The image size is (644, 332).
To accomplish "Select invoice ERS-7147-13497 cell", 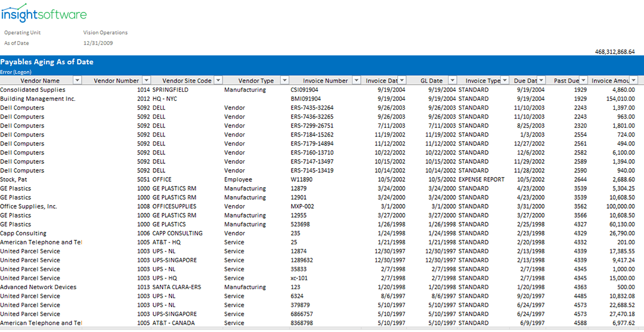I will (x=312, y=162).
